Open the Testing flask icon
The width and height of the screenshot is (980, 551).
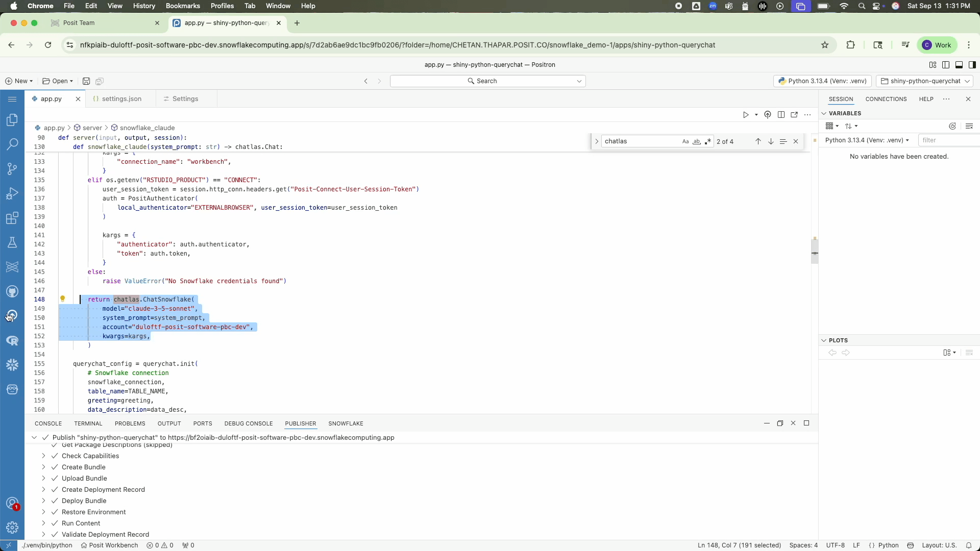pyautogui.click(x=12, y=243)
